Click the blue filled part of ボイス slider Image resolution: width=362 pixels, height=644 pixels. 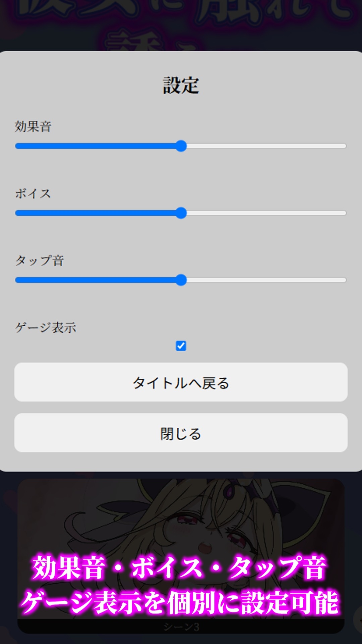point(96,213)
